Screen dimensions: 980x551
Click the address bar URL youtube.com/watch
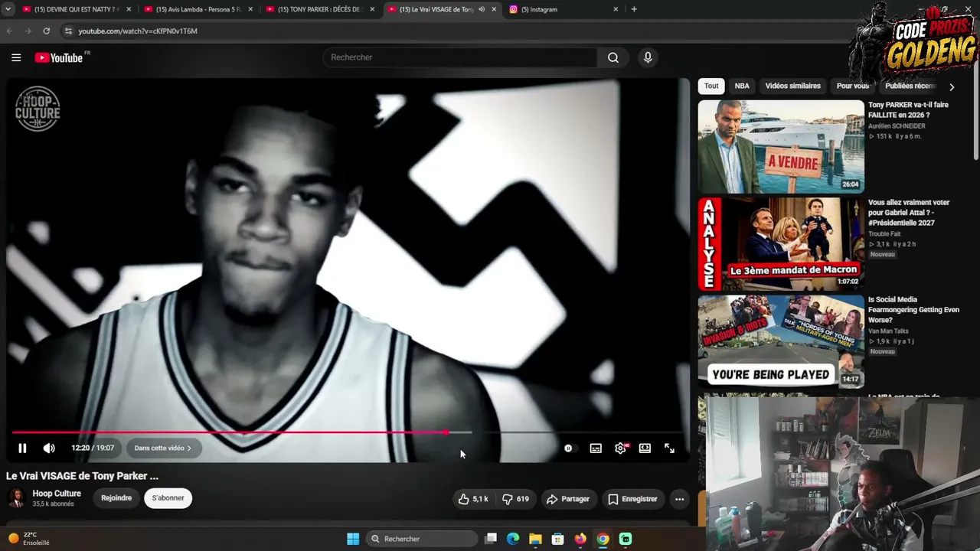tap(138, 31)
